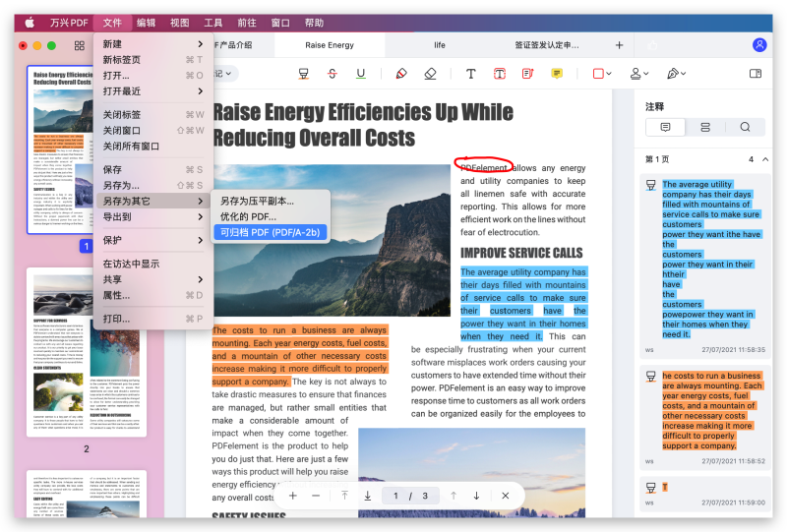Expand the 打开最近 submenu

[153, 90]
